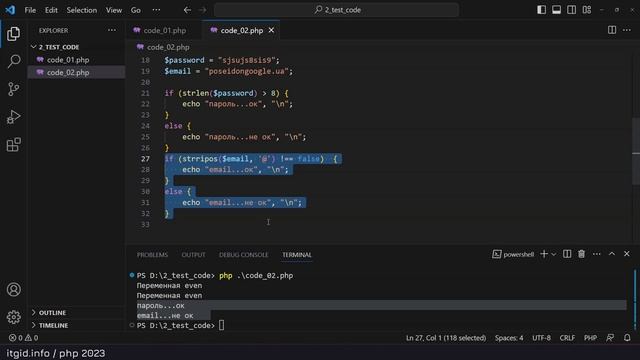Add a new terminal with plus icon

tap(544, 254)
